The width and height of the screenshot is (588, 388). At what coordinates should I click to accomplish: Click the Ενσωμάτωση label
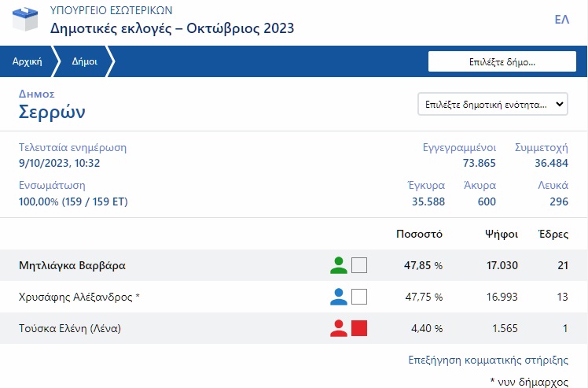click(52, 185)
